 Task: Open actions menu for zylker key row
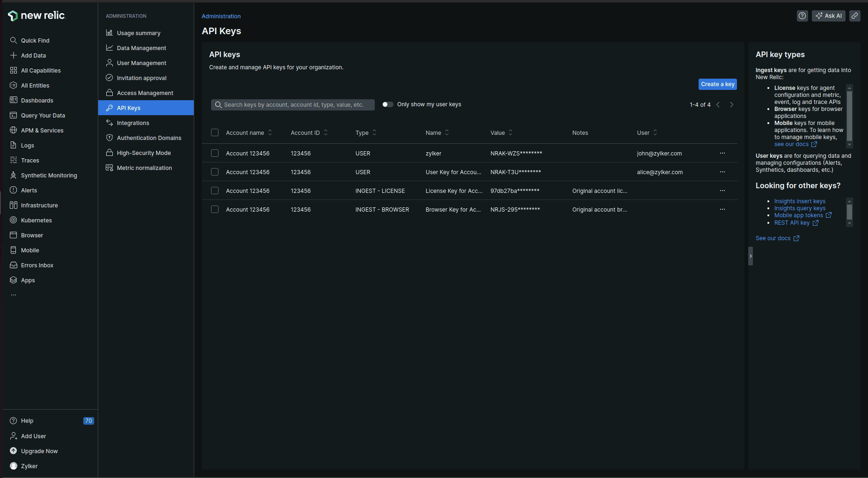tap(722, 154)
